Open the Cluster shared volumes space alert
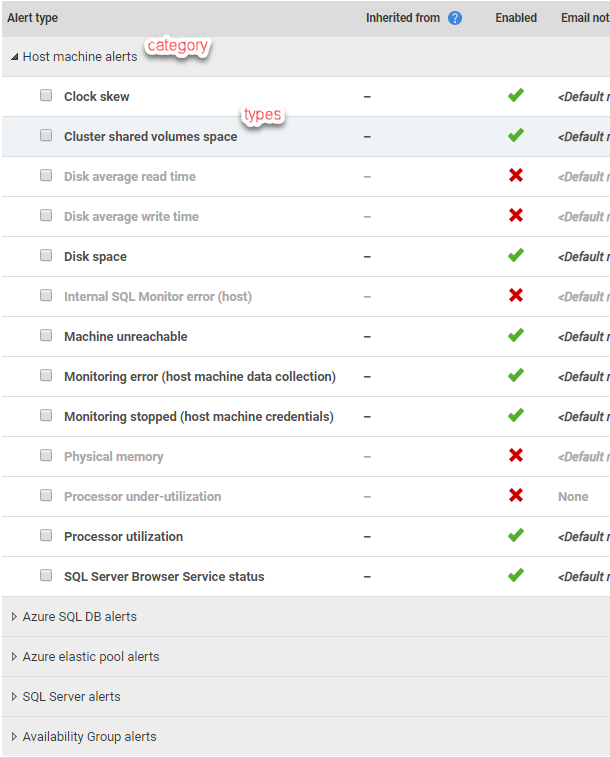The width and height of the screenshot is (610, 757). pyautogui.click(x=150, y=137)
